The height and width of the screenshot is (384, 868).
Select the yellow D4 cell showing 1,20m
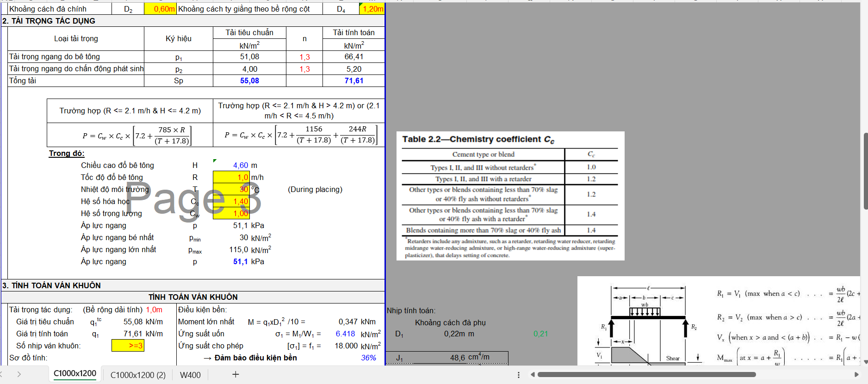click(372, 9)
